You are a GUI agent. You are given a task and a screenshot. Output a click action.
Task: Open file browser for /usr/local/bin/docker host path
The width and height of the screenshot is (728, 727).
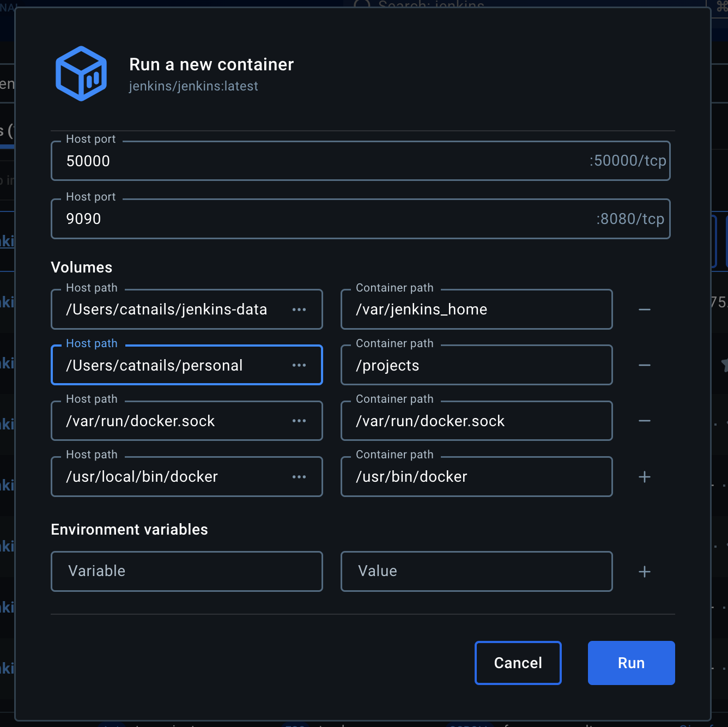tap(299, 477)
